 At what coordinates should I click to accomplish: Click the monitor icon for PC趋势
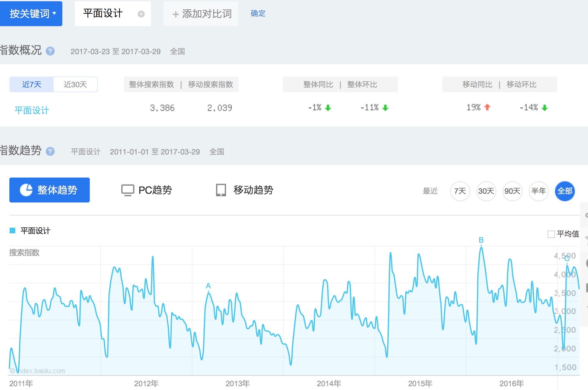pos(128,190)
